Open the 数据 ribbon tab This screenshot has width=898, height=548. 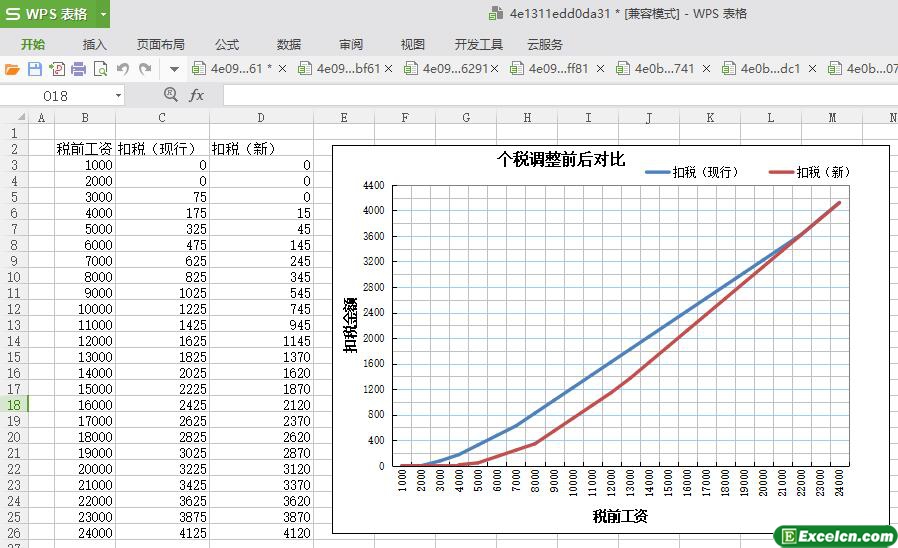(x=289, y=44)
